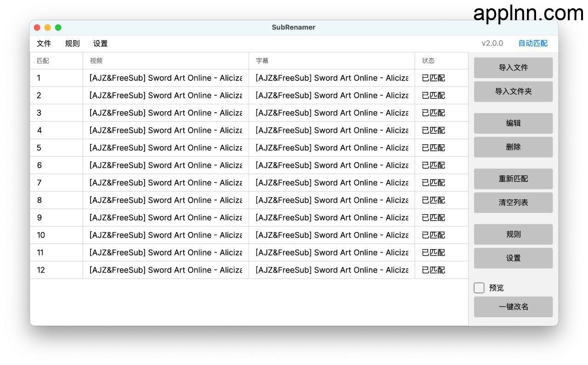588x365 pixels.
Task: Open the 设置 (Settings) panel button
Action: tap(513, 258)
